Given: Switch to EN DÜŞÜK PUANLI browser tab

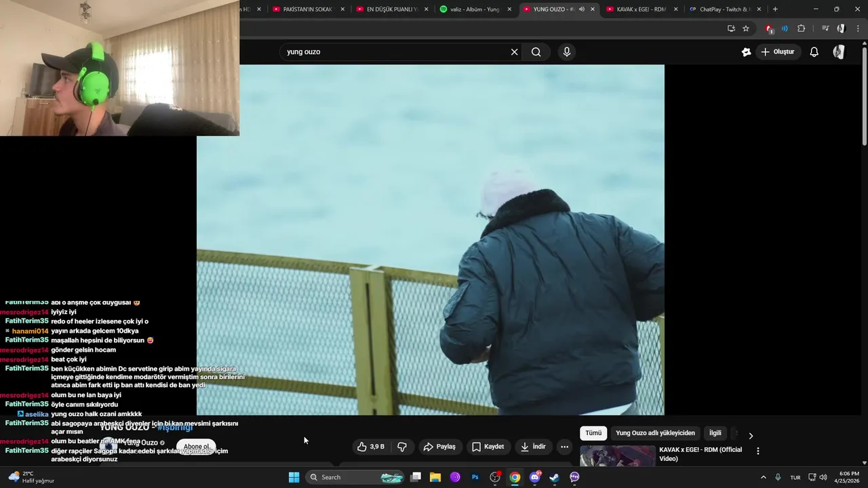Looking at the screenshot, I should [x=392, y=9].
